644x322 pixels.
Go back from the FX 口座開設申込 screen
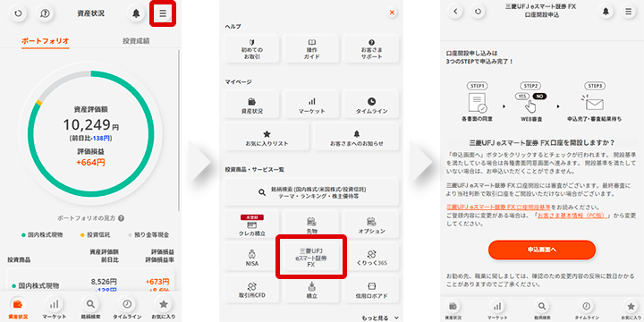click(x=455, y=12)
